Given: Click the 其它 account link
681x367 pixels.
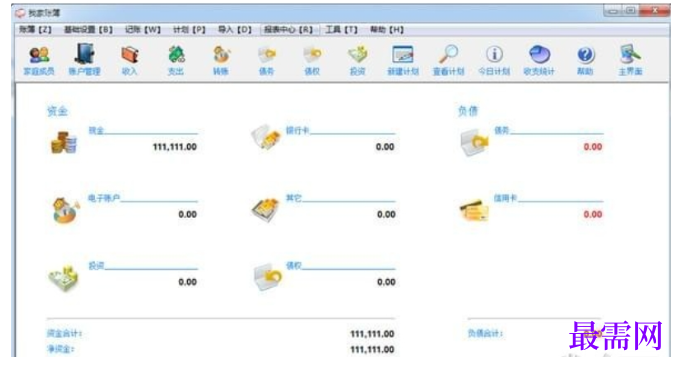Looking at the screenshot, I should coord(294,198).
